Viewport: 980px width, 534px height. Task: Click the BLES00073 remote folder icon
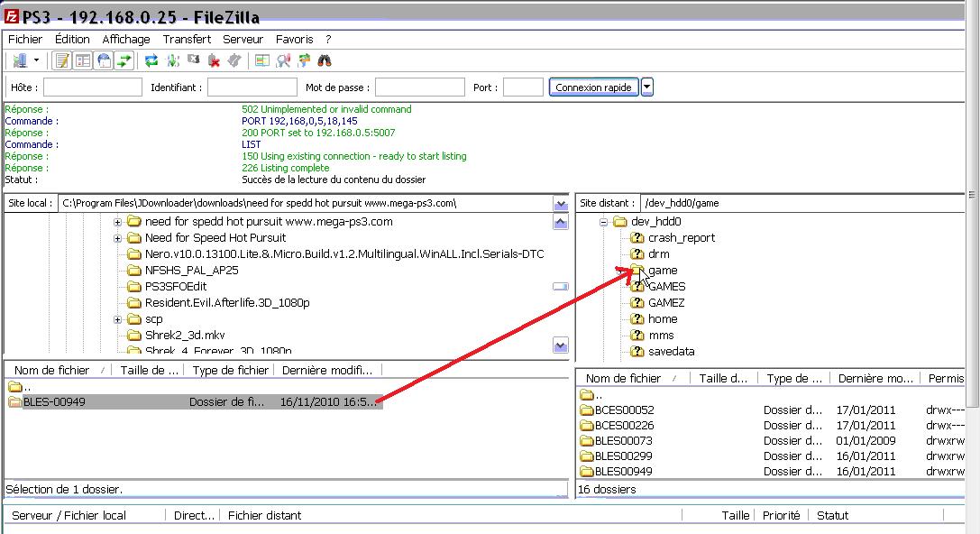click(586, 441)
